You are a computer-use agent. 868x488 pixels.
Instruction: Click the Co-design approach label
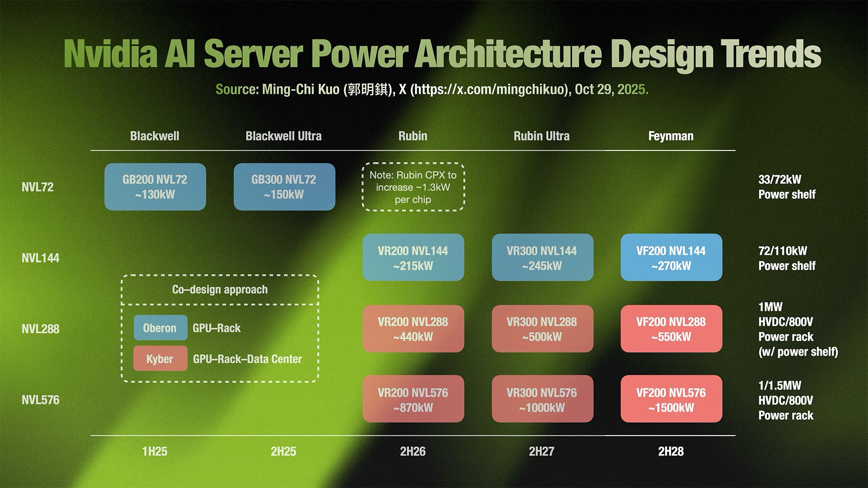coord(220,290)
